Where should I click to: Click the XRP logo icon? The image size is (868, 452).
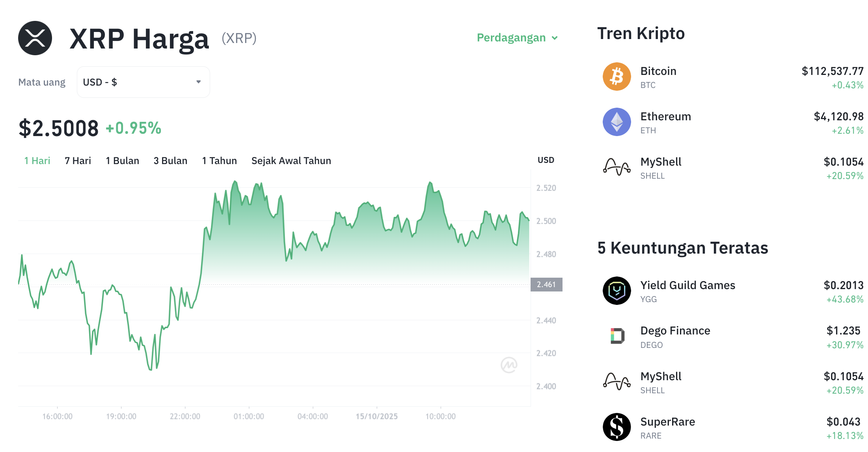coord(35,38)
